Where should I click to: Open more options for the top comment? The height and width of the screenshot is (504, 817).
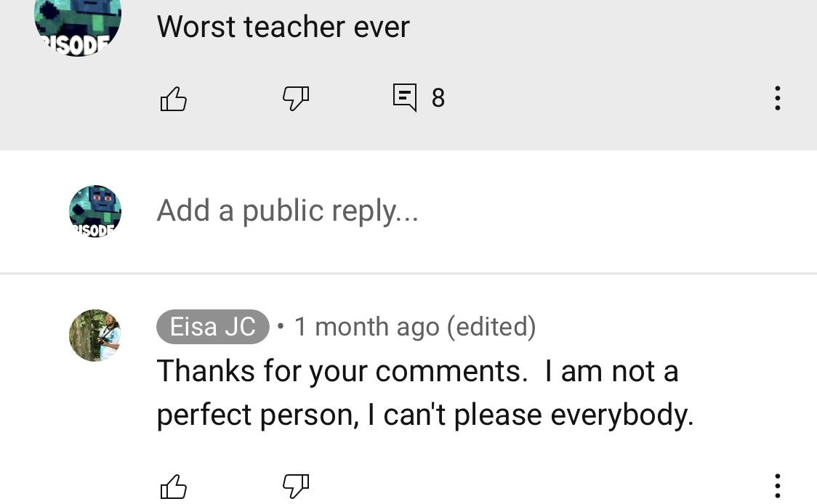[x=777, y=98]
